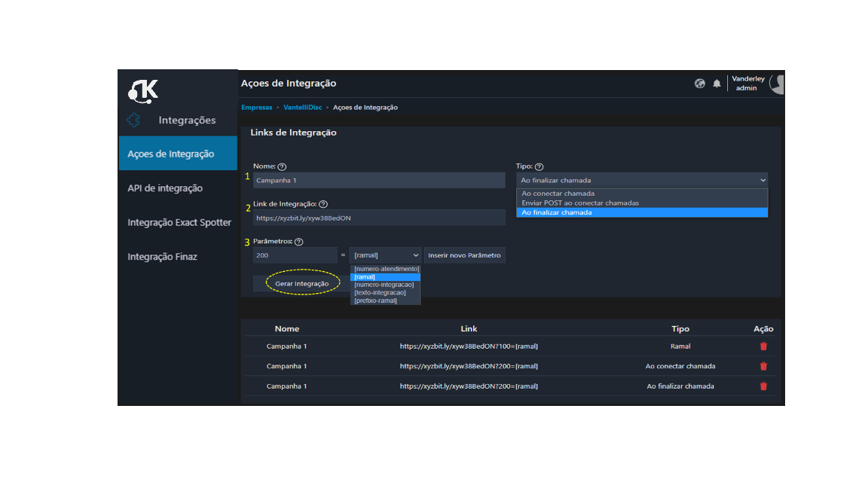
Task: Open the globe language icon
Action: [x=700, y=84]
